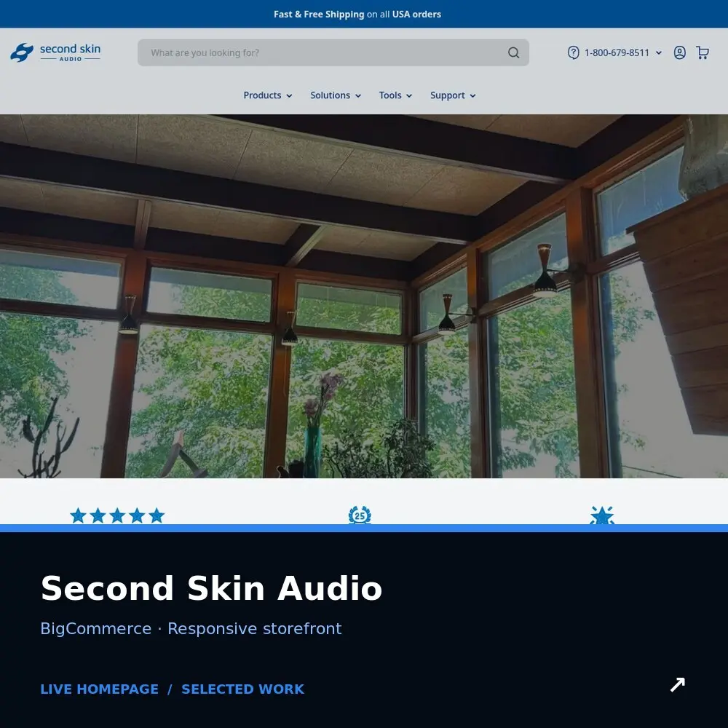Click the sunroom hero image
728x728 pixels.
364,296
